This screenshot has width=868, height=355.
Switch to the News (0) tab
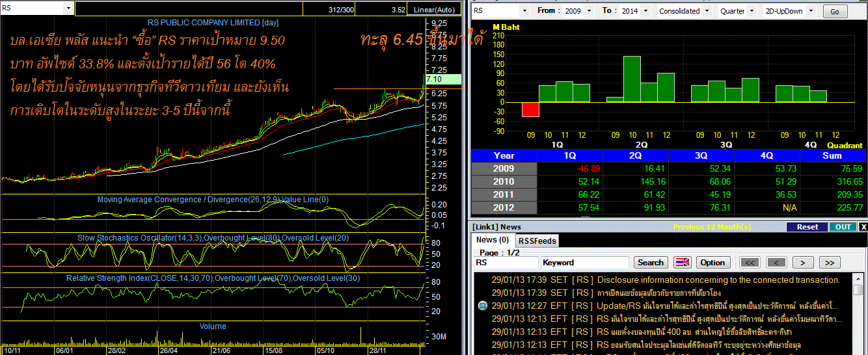(x=493, y=240)
